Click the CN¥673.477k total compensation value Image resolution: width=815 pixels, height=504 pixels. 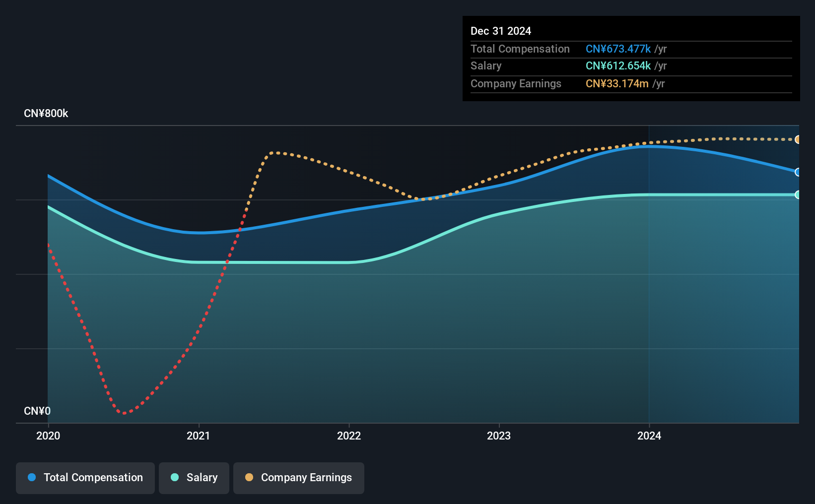pos(618,49)
